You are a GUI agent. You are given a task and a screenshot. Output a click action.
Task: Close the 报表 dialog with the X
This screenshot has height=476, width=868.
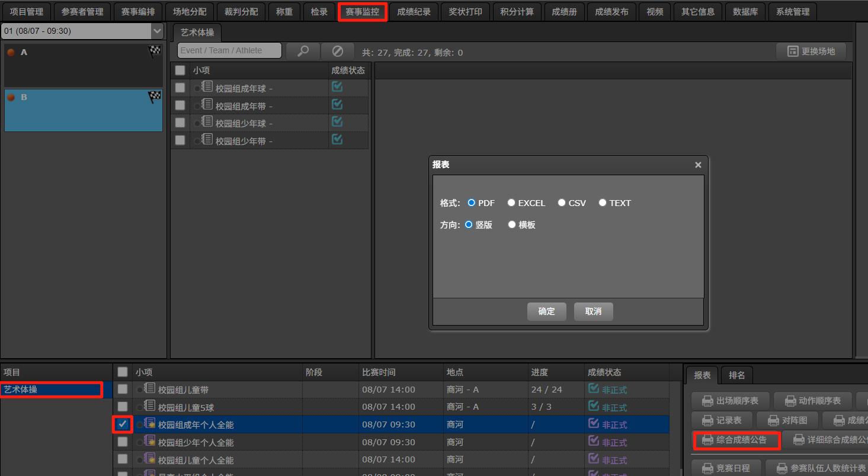[698, 165]
